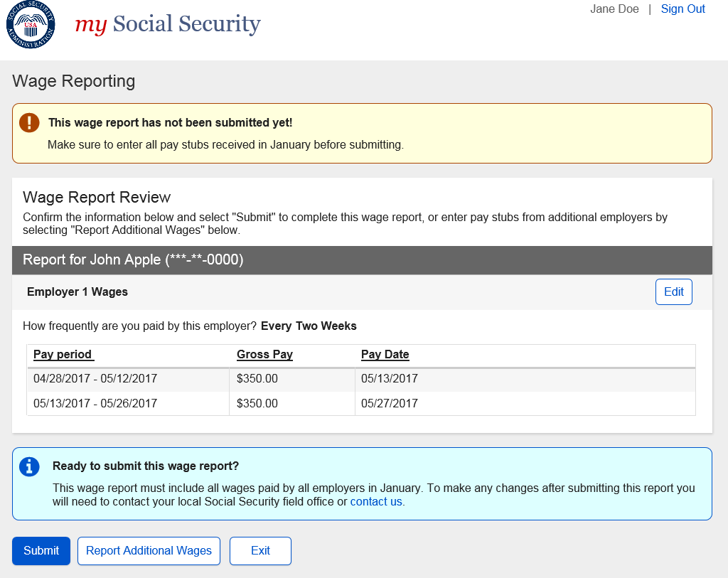Click the 05/27/2017 pay date cell
The width and height of the screenshot is (728, 578).
click(x=390, y=404)
